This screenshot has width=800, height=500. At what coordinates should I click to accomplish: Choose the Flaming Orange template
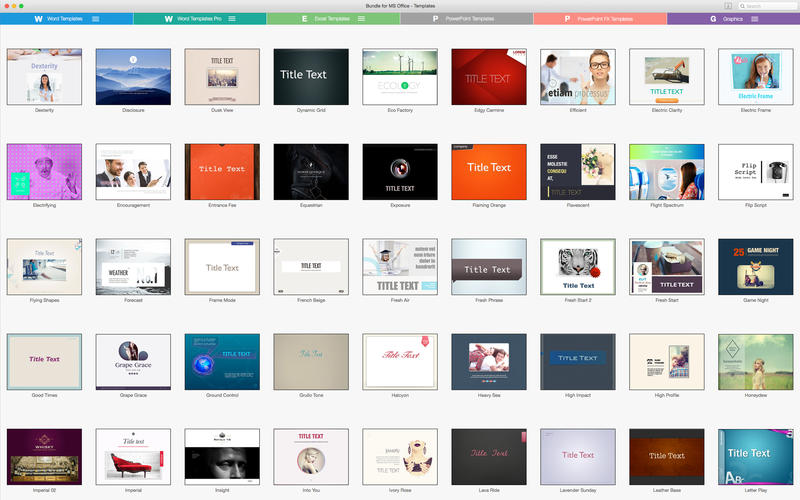click(489, 172)
